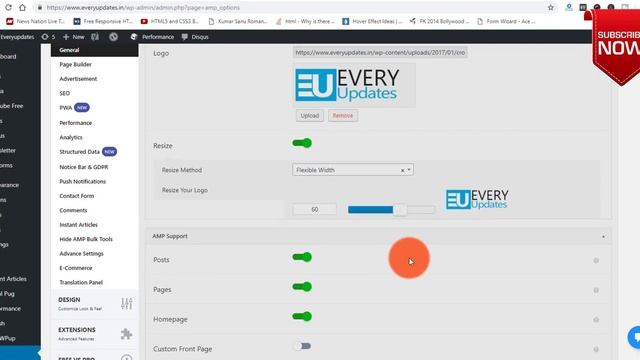Open Notice Bar & GDPR settings
640x360 pixels.
(x=84, y=167)
